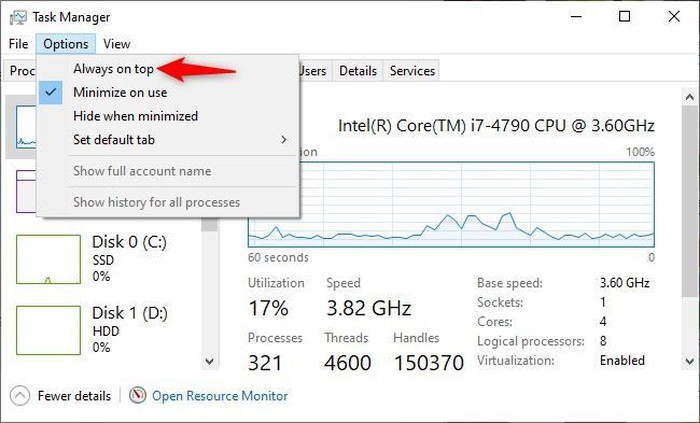Switch to the Services tab

click(412, 71)
